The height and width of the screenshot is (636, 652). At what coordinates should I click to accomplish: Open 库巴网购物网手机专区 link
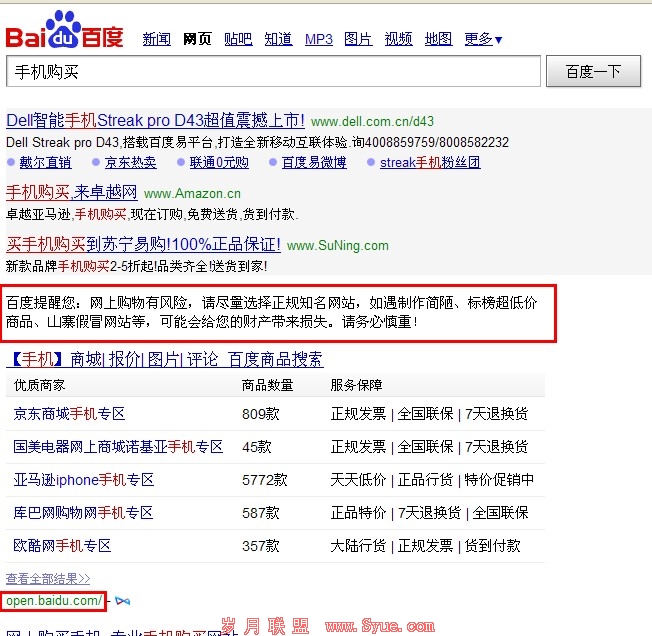click(x=83, y=513)
